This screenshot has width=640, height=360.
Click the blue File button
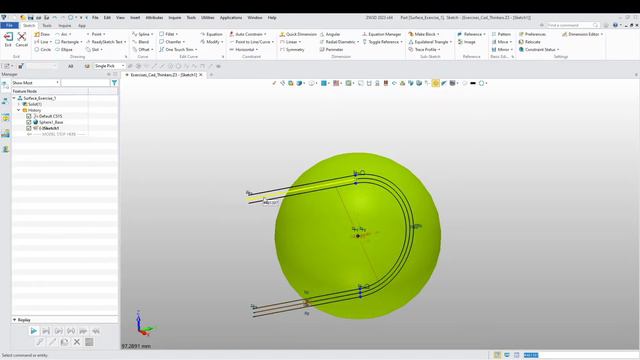(x=9, y=25)
